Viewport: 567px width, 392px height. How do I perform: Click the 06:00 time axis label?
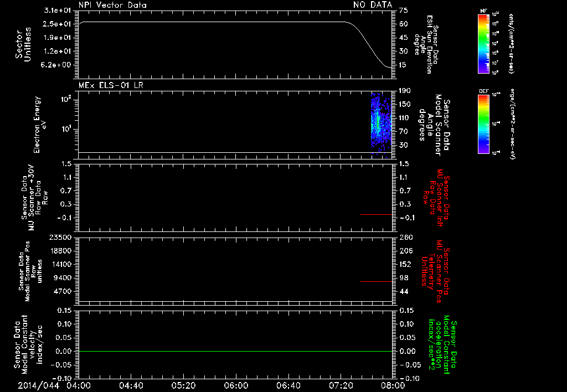tap(236, 385)
